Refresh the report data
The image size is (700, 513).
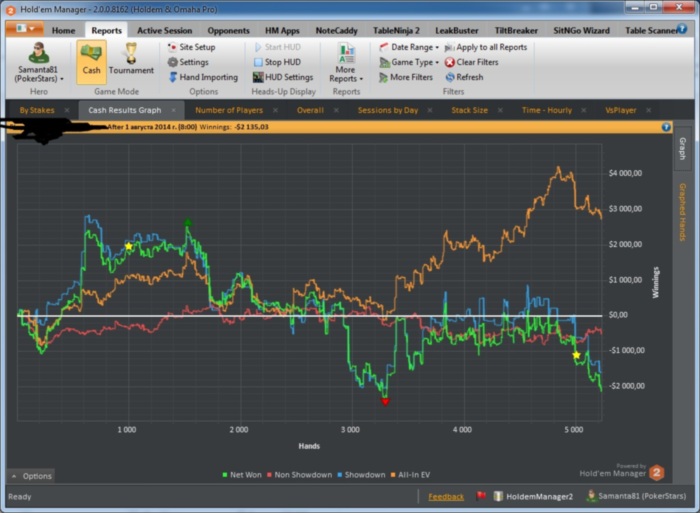click(x=464, y=77)
